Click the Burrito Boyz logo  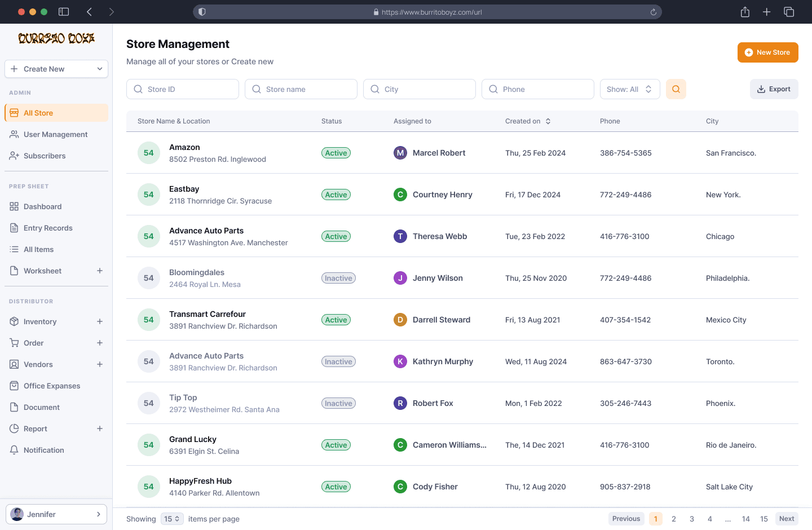coord(56,38)
